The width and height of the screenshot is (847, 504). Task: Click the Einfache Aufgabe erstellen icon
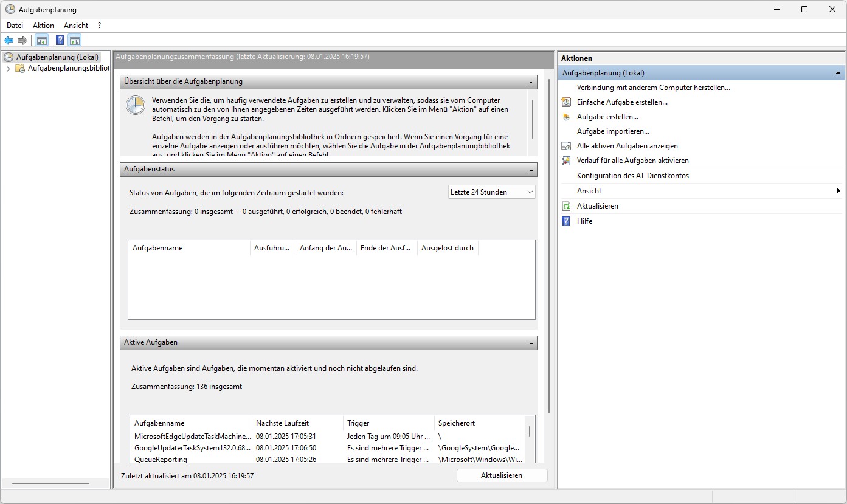point(566,102)
